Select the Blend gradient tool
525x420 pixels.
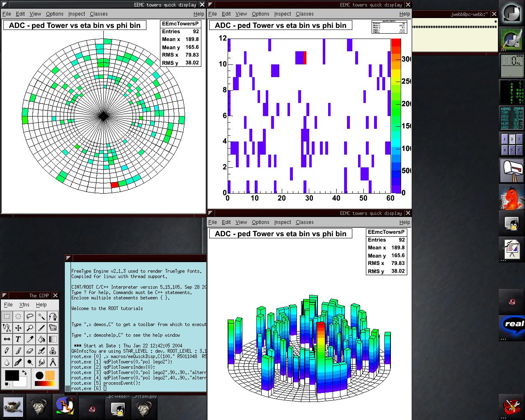point(53,340)
